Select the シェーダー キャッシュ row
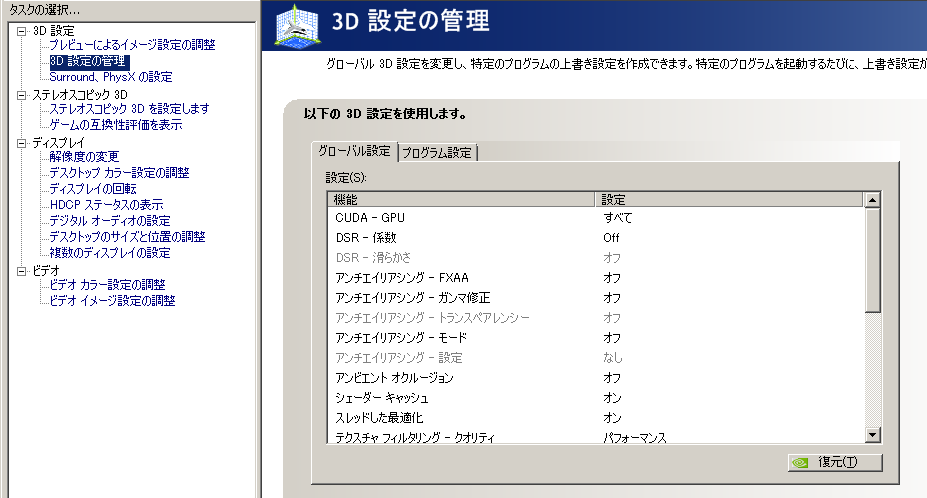Screen dimensions: 927x498 pyautogui.click(x=595, y=398)
